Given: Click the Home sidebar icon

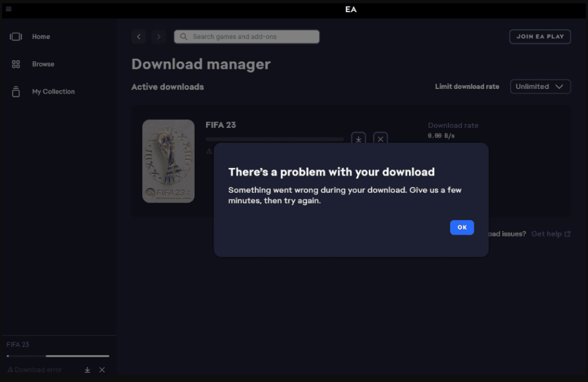Looking at the screenshot, I should 16,37.
